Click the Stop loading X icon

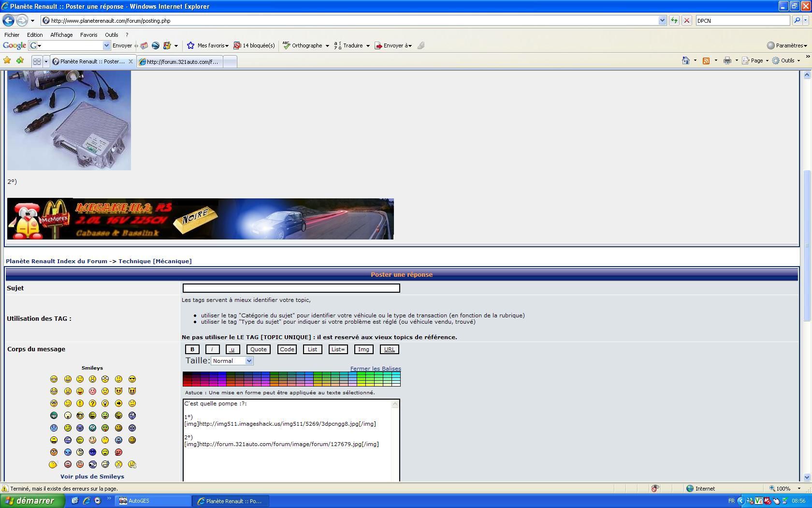tap(686, 20)
